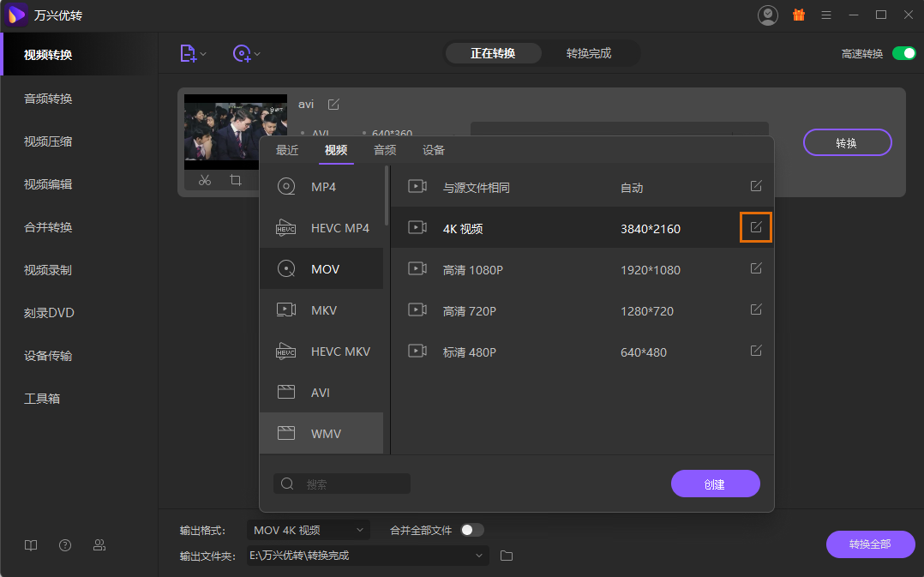This screenshot has width=924, height=577.
Task: Edit 4K 视频 preset settings via pencil icon
Action: (x=755, y=227)
